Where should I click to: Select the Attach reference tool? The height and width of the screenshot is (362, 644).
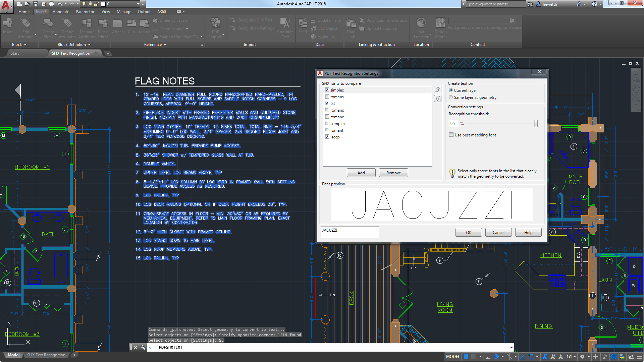pyautogui.click(x=118, y=27)
